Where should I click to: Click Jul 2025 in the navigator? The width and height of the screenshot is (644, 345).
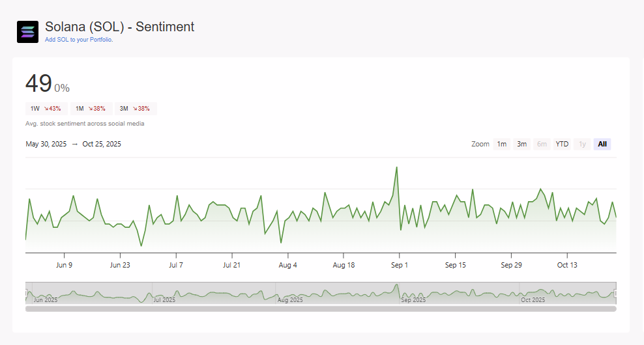pyautogui.click(x=164, y=300)
